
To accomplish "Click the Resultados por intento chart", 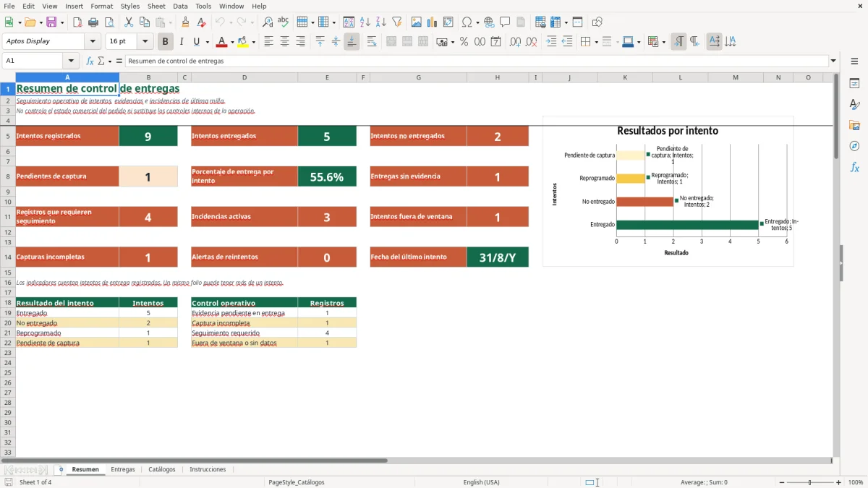I will point(668,191).
